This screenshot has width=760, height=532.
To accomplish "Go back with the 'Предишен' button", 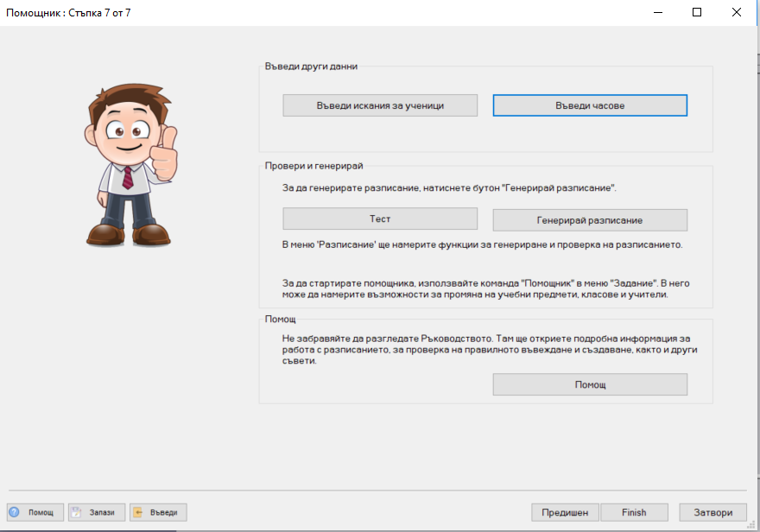I will [x=565, y=512].
